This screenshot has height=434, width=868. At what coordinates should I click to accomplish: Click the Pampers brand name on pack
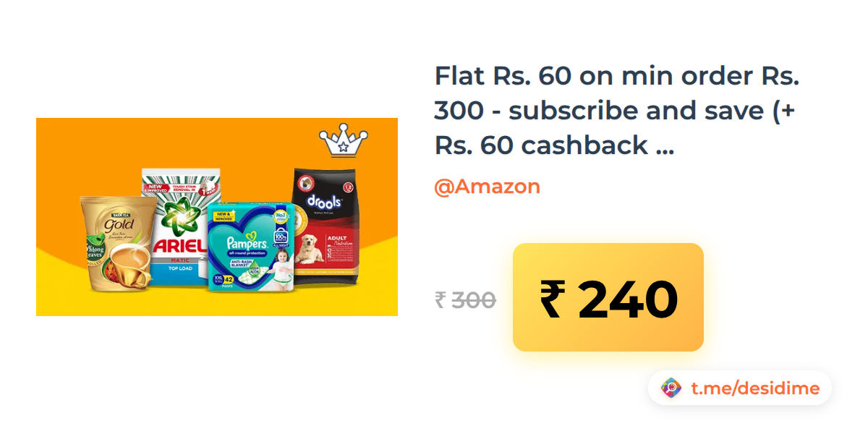247,244
